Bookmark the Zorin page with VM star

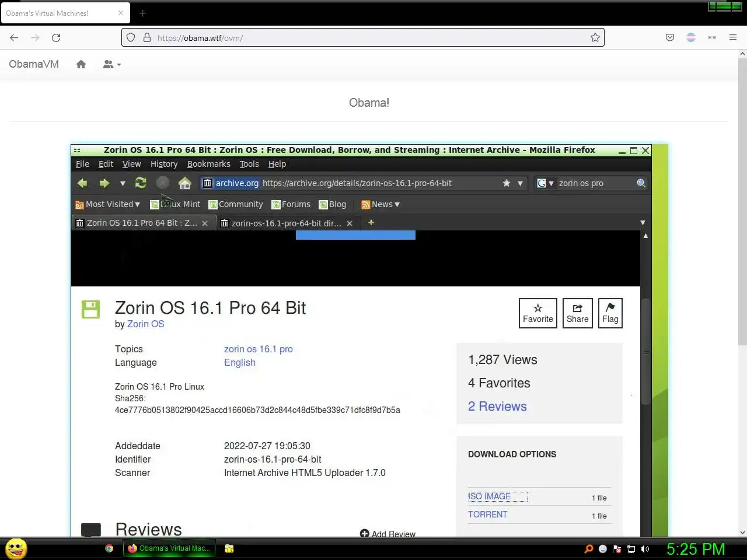(x=507, y=183)
